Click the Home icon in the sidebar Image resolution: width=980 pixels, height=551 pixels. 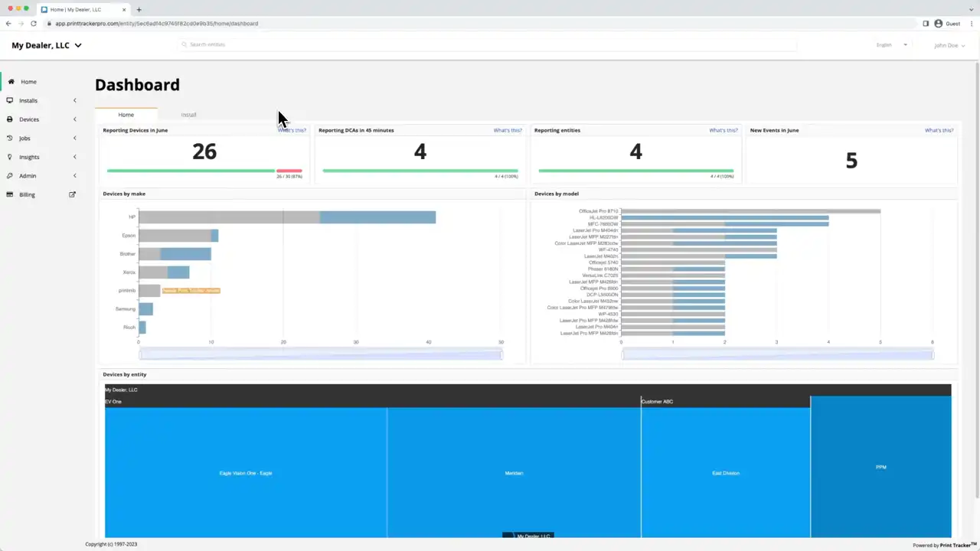coord(11,81)
